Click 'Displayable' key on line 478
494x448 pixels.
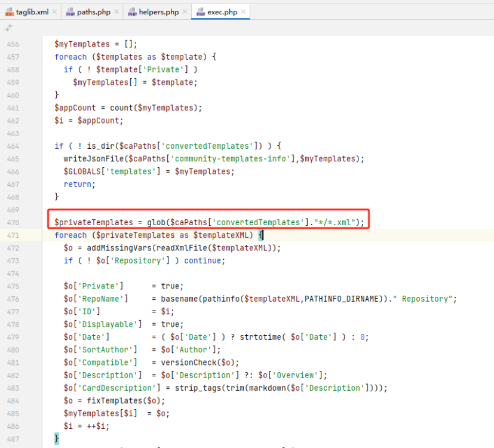[x=108, y=324]
